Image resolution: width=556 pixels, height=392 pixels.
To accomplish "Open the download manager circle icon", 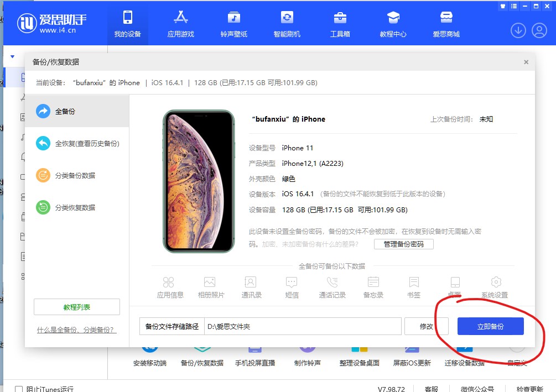I will (x=518, y=30).
